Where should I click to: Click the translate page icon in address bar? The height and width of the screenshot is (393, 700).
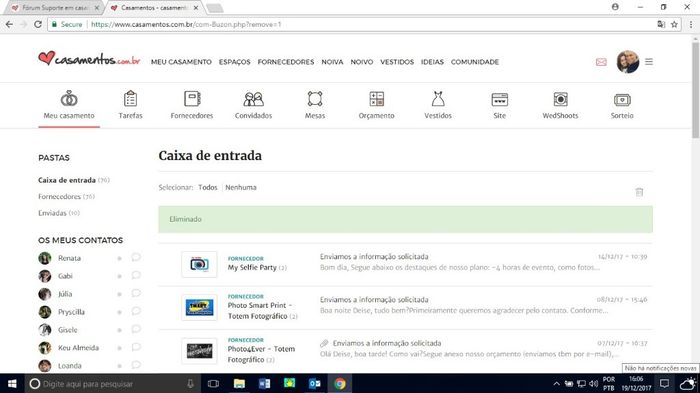(x=661, y=24)
